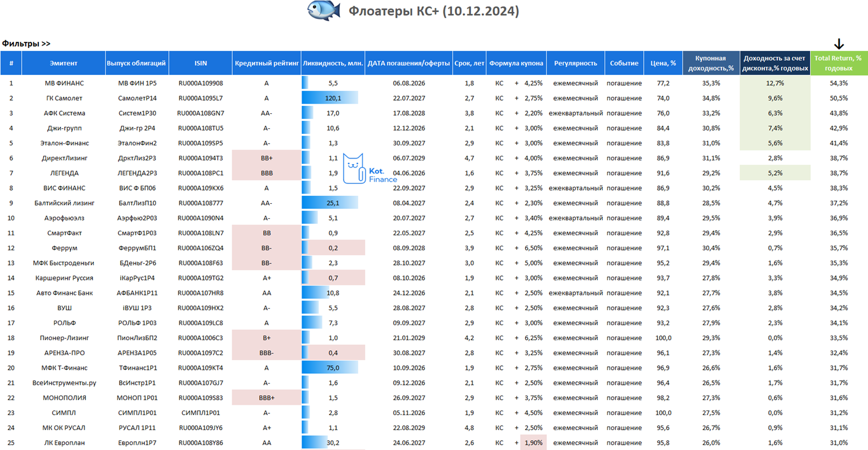Select issuer cell ЛК Европлан
This screenshot has width=868, height=450.
(64, 443)
